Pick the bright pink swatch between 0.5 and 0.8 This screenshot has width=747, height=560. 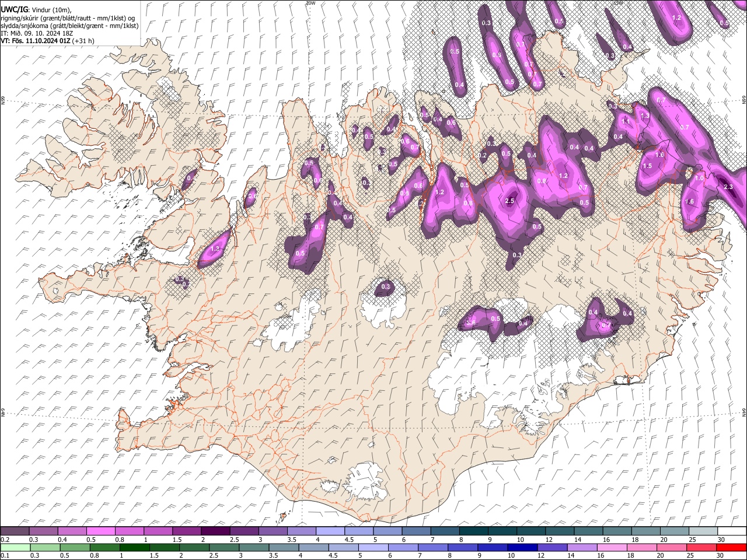(101, 531)
